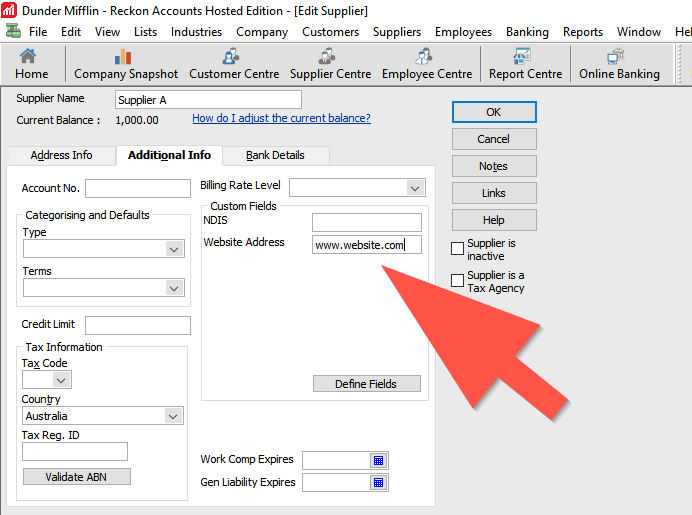Click the green document control icon beside File
The image size is (692, 515).
[13, 31]
